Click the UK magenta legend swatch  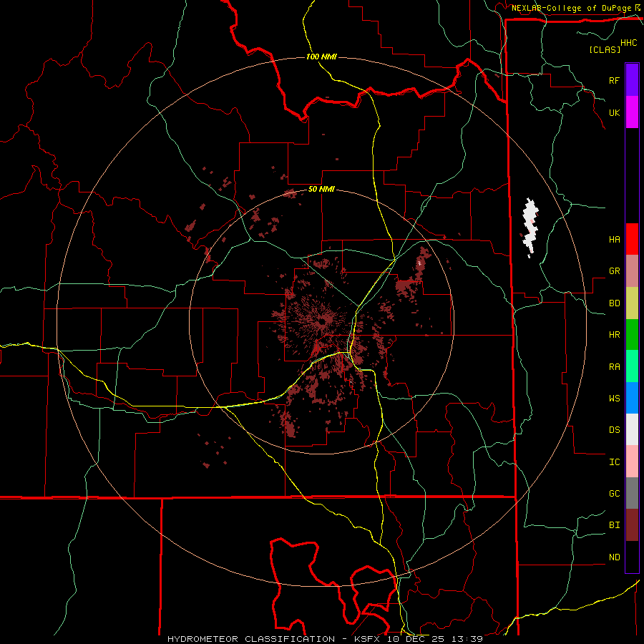point(632,112)
